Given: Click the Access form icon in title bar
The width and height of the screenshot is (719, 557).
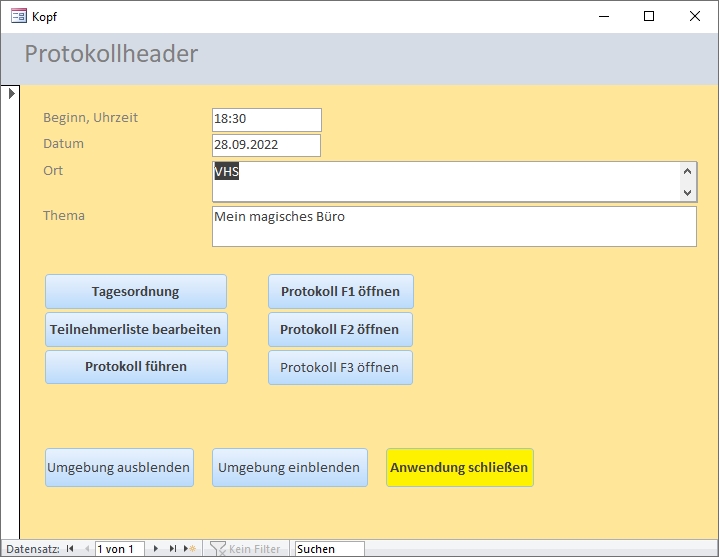Looking at the screenshot, I should pyautogui.click(x=18, y=16).
